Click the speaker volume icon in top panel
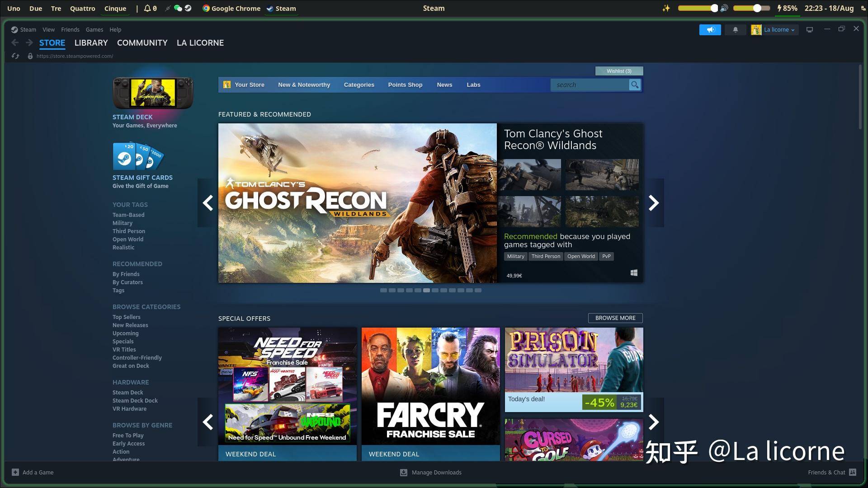Image resolution: width=868 pixels, height=488 pixels. coord(724,8)
